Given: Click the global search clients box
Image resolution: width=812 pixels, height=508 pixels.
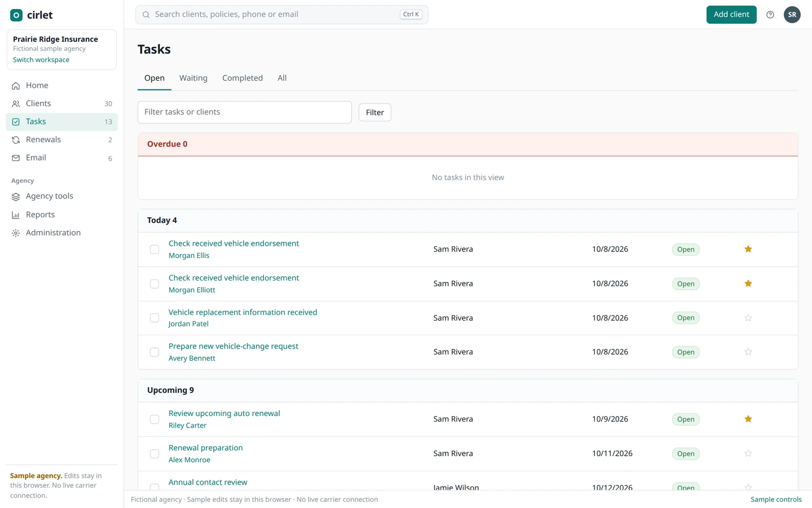Looking at the screenshot, I should pyautogui.click(x=282, y=15).
